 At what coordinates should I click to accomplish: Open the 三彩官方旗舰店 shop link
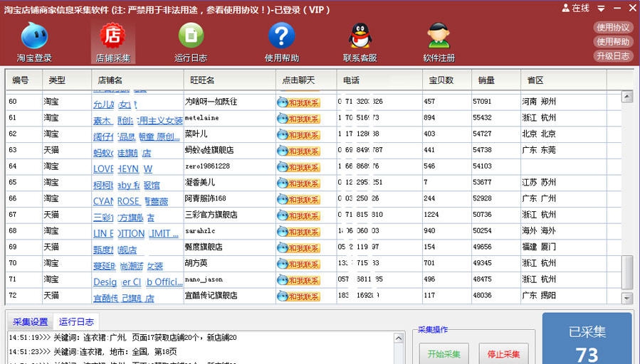point(124,218)
